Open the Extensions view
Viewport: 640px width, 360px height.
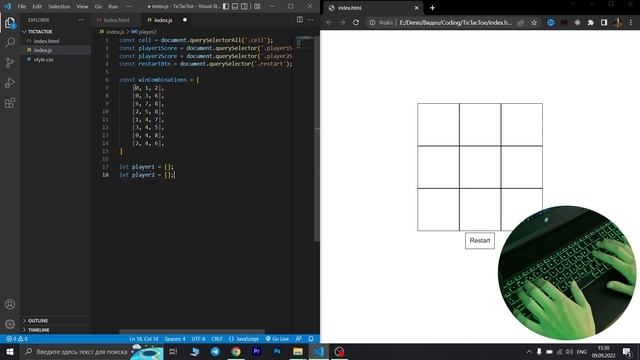click(10, 103)
